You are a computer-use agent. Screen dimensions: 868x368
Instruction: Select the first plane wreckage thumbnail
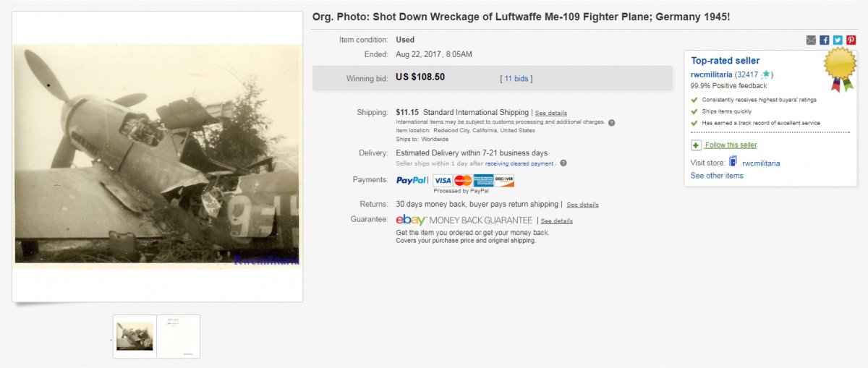pos(135,336)
